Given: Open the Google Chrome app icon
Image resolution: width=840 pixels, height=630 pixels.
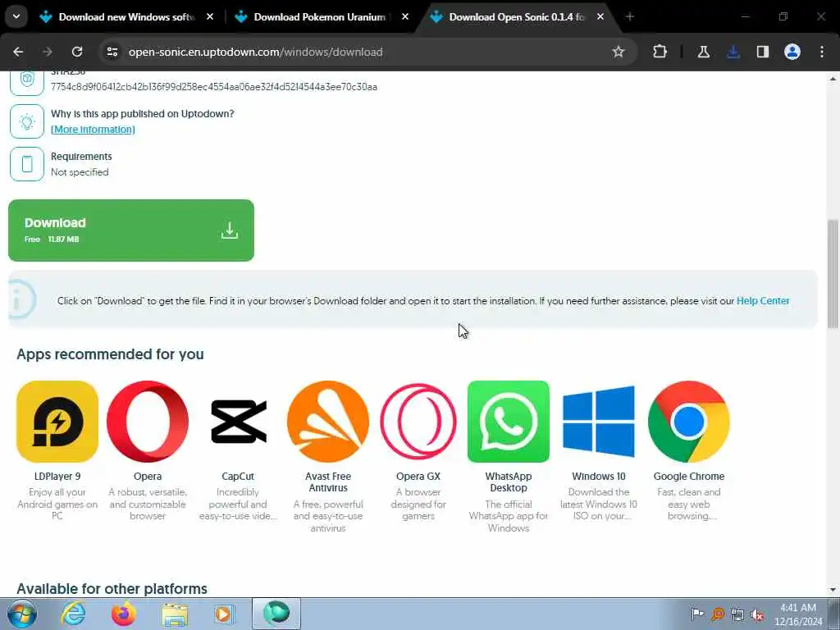Looking at the screenshot, I should pyautogui.click(x=689, y=422).
